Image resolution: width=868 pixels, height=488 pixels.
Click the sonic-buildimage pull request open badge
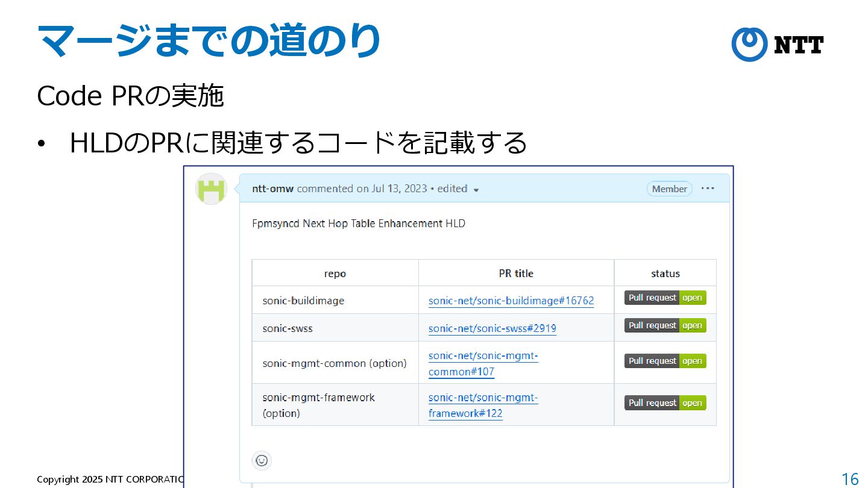pos(665,298)
